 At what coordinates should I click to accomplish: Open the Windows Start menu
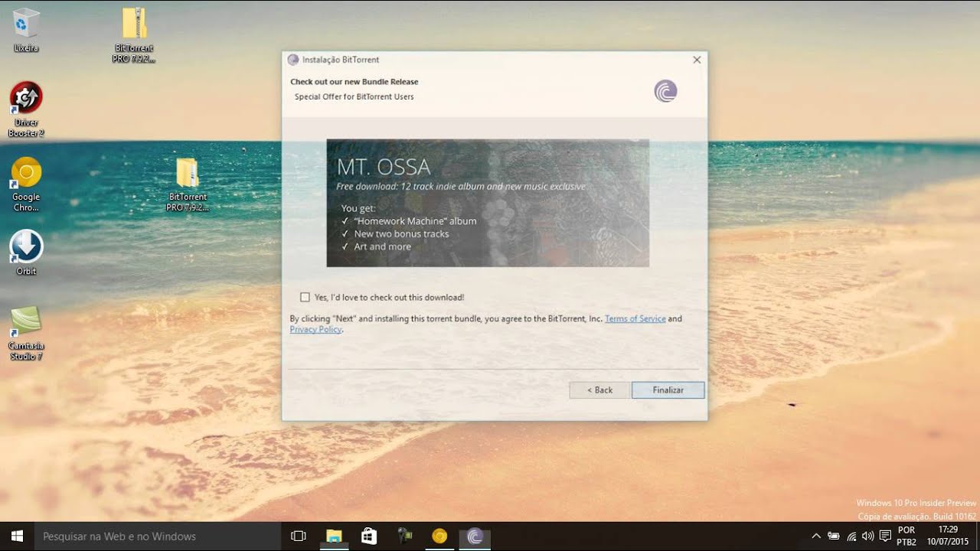click(x=17, y=536)
